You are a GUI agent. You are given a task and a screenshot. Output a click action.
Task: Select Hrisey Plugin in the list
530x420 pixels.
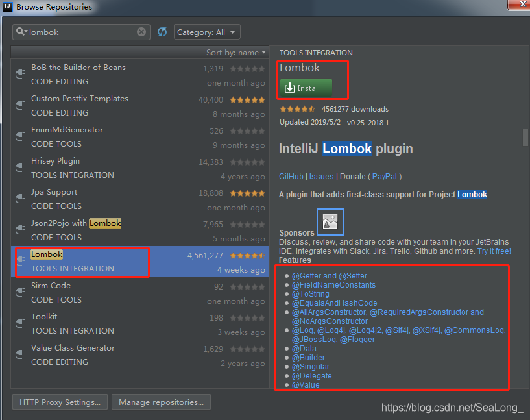point(140,167)
